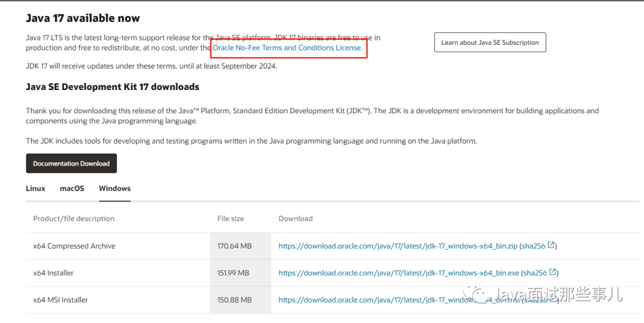
Task: Click the 'File size' column header
Action: 230,219
